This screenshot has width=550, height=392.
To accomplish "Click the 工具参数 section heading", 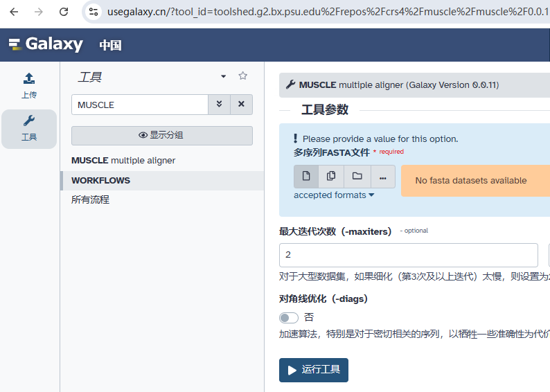I will 325,109.
